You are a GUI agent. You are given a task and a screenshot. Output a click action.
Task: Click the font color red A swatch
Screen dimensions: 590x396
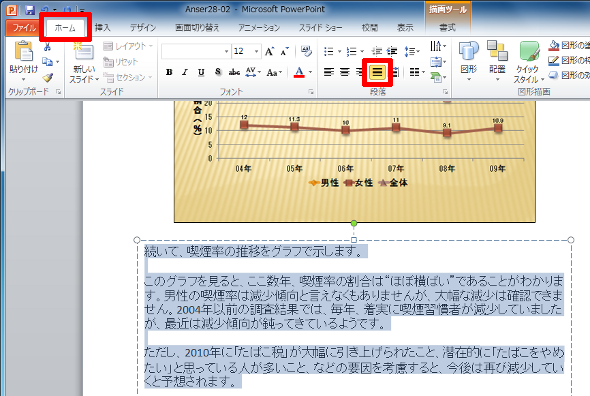pyautogui.click(x=299, y=72)
